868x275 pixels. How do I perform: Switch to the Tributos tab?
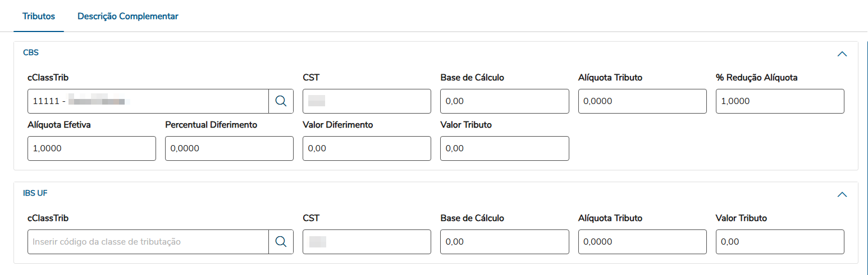39,16
